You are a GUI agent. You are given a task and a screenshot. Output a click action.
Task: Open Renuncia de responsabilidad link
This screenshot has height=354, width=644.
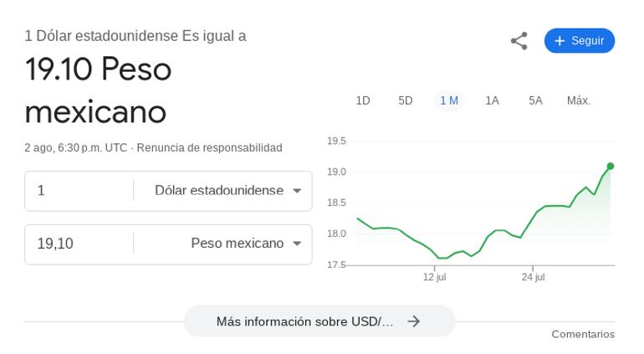209,147
